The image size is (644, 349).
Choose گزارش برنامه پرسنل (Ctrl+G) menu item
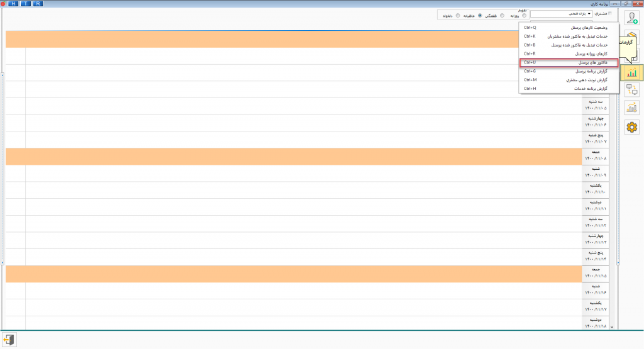point(569,71)
